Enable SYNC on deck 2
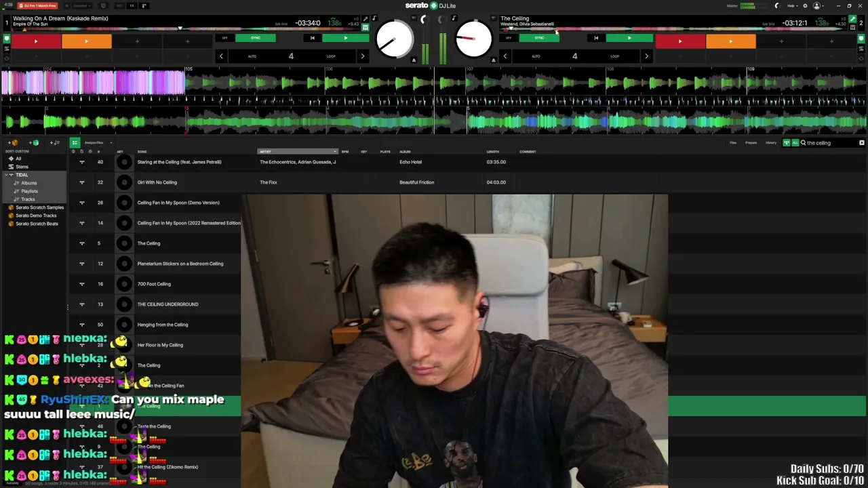The height and width of the screenshot is (488, 868). click(x=539, y=38)
